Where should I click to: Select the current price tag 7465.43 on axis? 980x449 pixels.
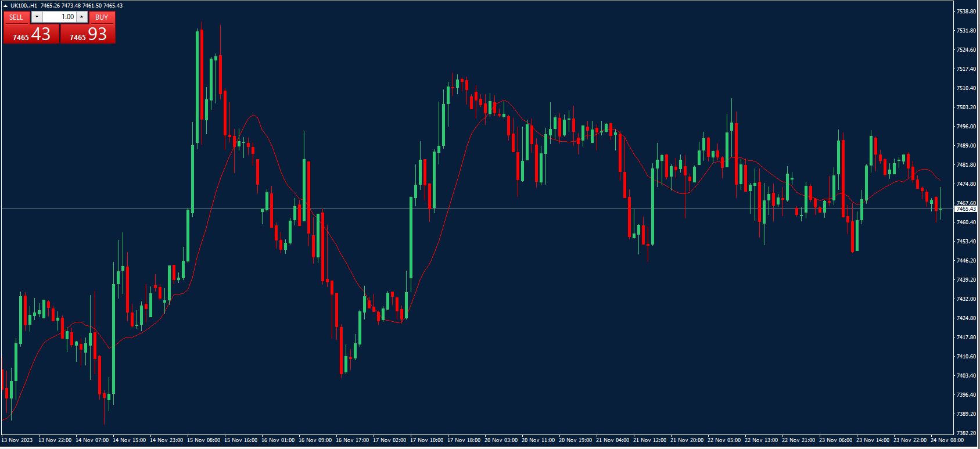(965, 209)
